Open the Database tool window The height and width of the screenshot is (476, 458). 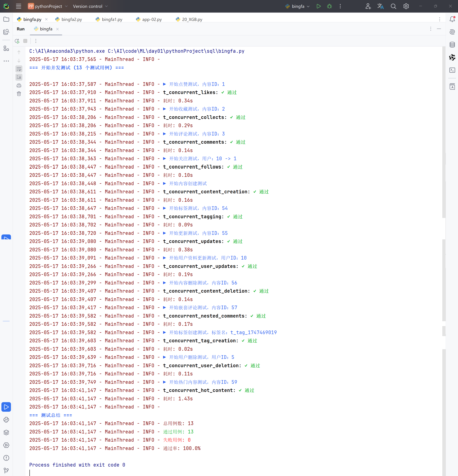(x=452, y=45)
